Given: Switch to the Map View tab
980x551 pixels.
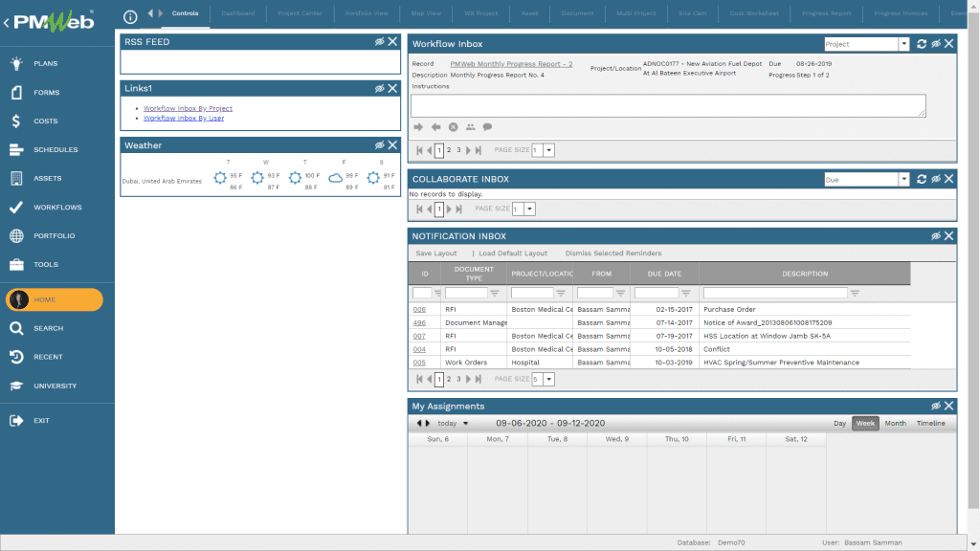Looking at the screenshot, I should click(426, 13).
